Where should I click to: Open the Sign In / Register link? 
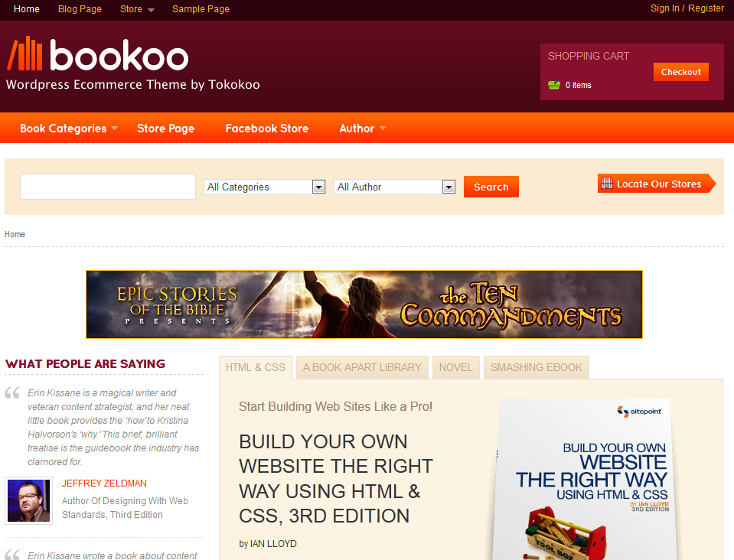(x=687, y=8)
